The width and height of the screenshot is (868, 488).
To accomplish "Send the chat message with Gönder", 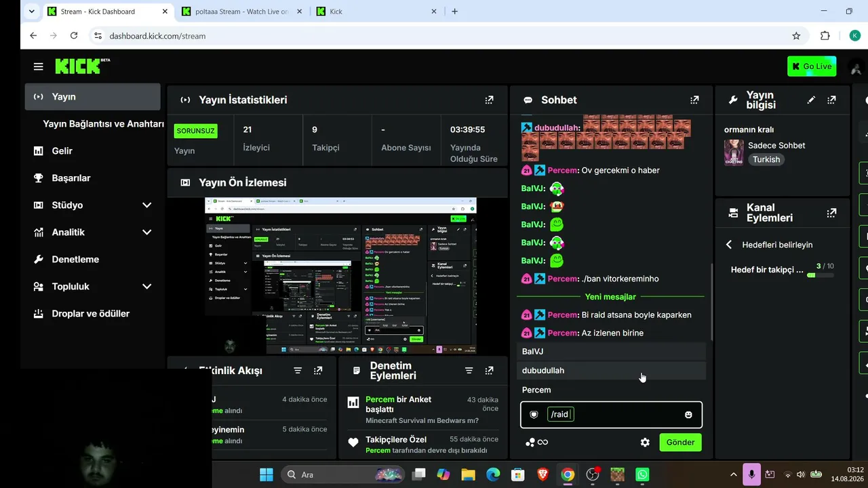I will tap(680, 443).
